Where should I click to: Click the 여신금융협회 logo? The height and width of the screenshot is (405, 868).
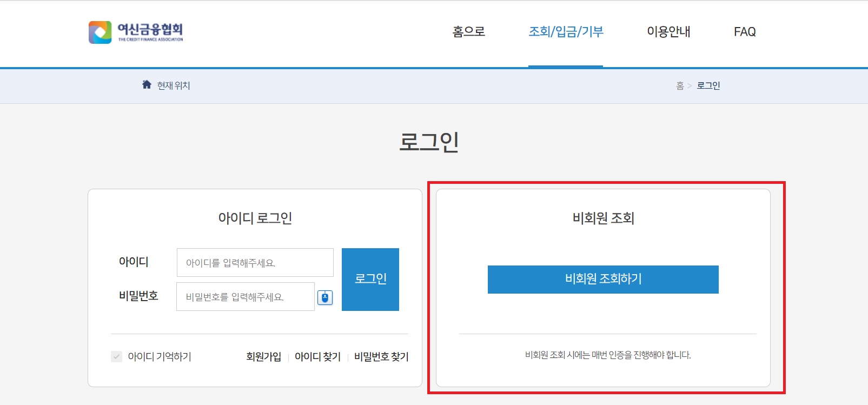coord(136,32)
